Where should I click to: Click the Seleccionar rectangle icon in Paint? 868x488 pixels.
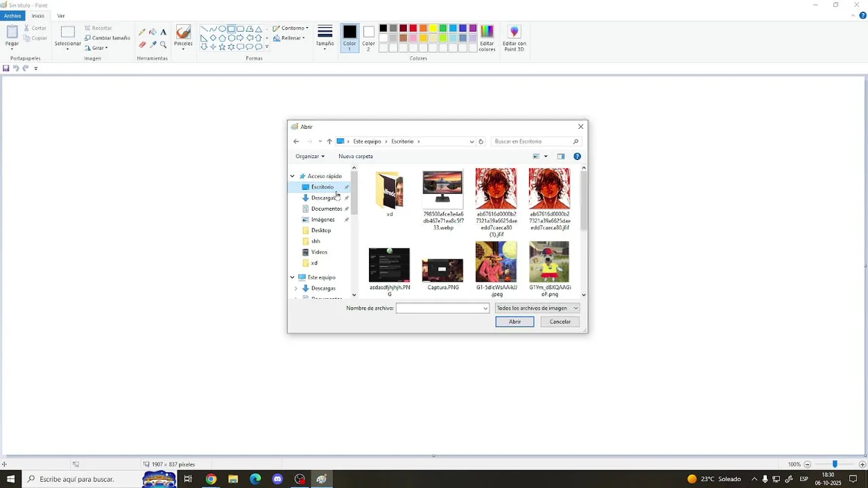(68, 32)
